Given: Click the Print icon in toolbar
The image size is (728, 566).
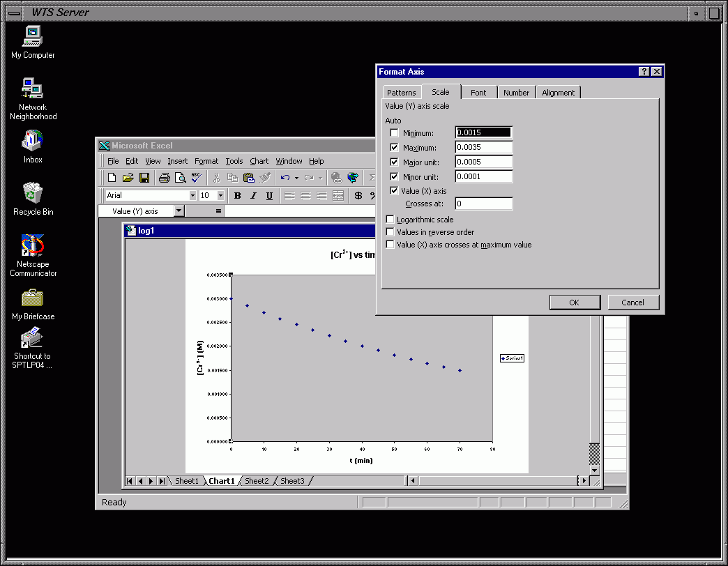Looking at the screenshot, I should point(164,178).
